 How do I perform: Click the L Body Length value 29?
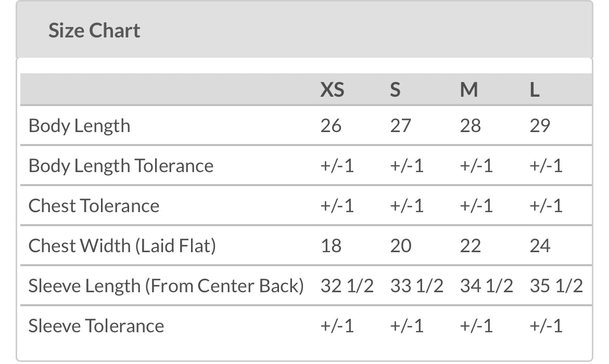[540, 126]
